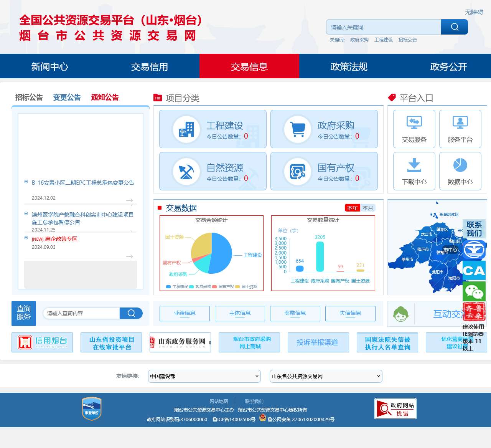Open the 政府采购 shopping cart icon
Image resolution: width=491 pixels, height=448 pixels.
tap(297, 129)
